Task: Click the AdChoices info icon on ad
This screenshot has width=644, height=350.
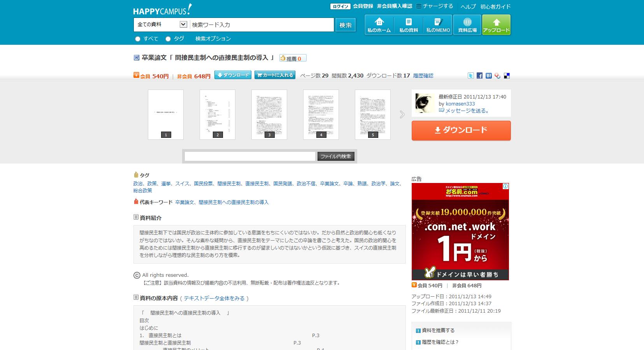Action: (x=505, y=186)
